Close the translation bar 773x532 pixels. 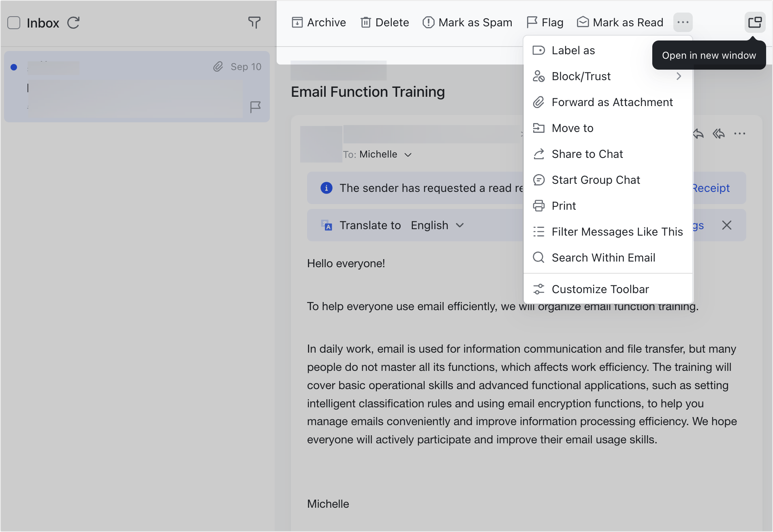pyautogui.click(x=726, y=225)
